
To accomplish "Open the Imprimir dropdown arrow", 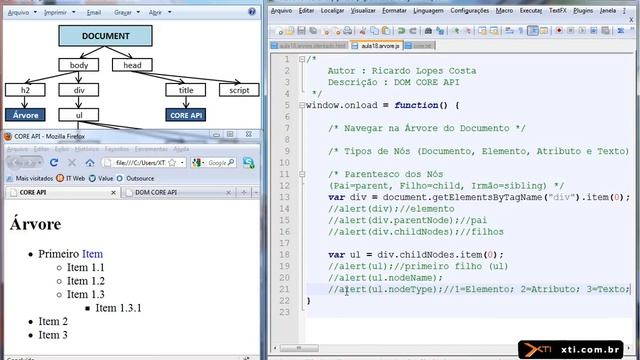I will tap(74, 12).
